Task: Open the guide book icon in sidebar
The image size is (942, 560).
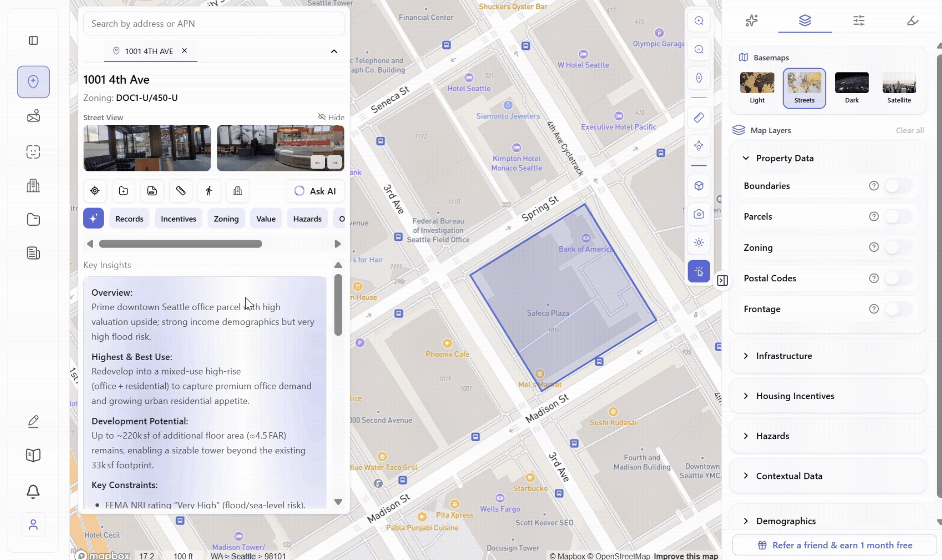Action: 33,455
